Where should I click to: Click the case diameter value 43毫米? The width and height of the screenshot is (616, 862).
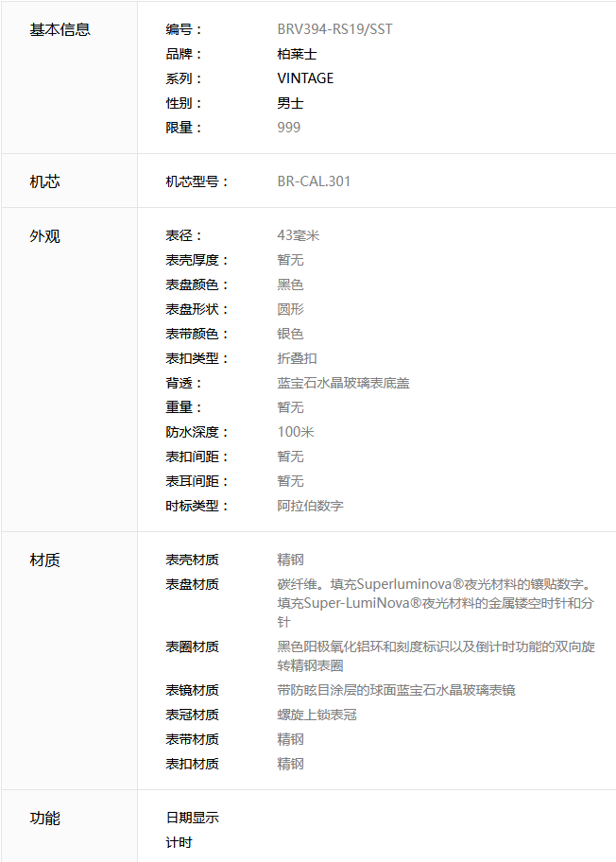tap(299, 235)
